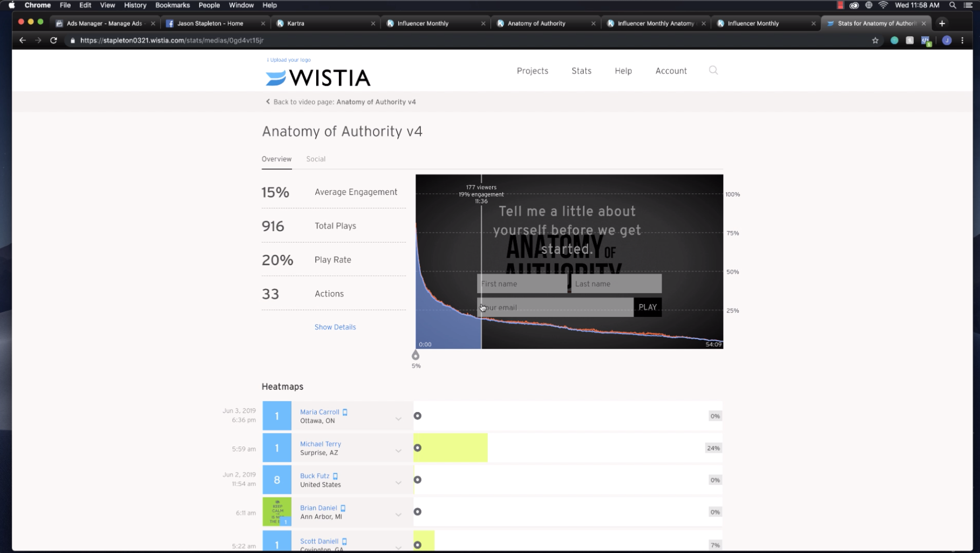Click the heatmap start marker for Maria Carroll

pos(418,416)
